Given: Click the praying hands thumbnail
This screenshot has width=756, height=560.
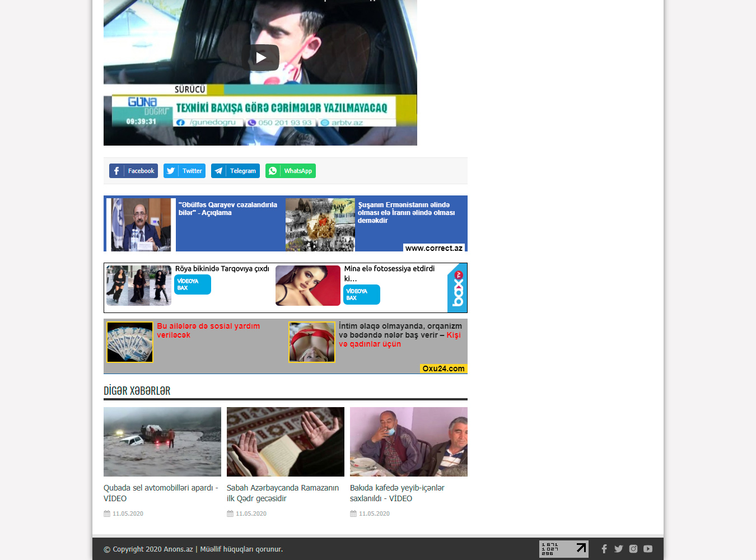Looking at the screenshot, I should click(286, 442).
